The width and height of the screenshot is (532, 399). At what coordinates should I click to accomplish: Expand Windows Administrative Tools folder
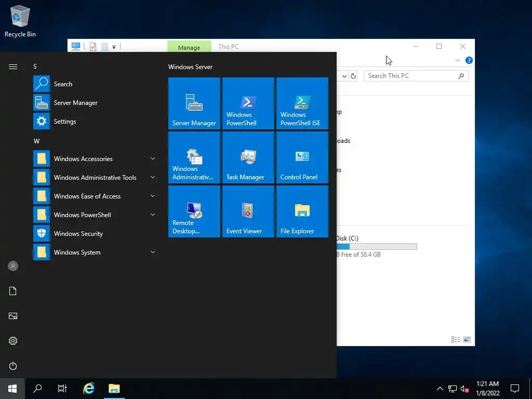[x=95, y=177]
